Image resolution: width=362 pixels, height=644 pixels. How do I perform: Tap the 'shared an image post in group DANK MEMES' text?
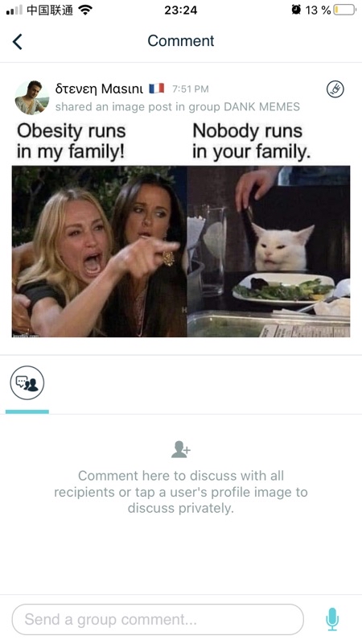177,107
